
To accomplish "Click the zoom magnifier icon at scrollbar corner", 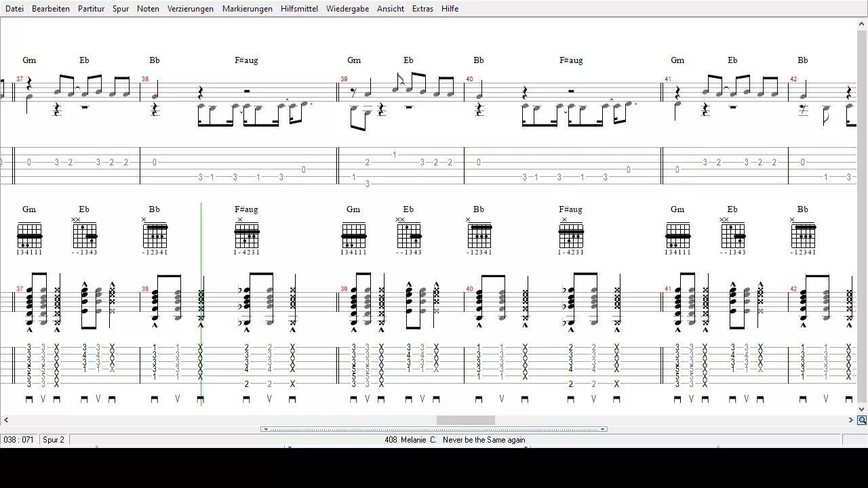I will click(x=862, y=420).
